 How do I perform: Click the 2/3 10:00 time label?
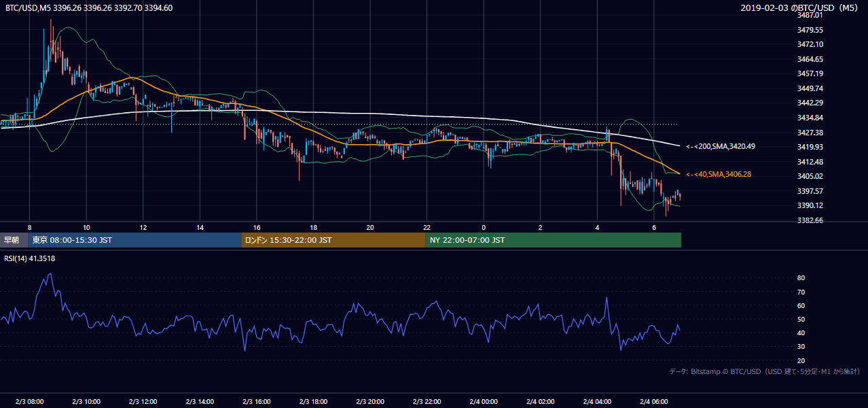coord(86,401)
